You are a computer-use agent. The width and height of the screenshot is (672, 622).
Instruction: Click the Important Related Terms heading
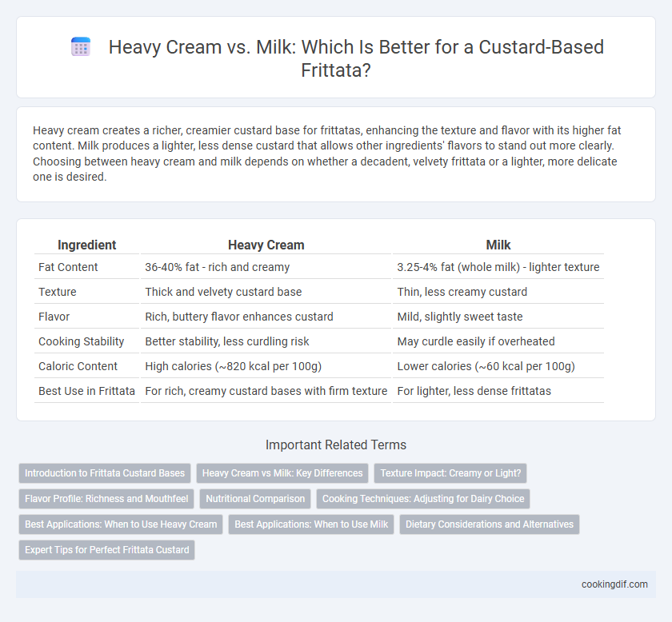pos(335,445)
